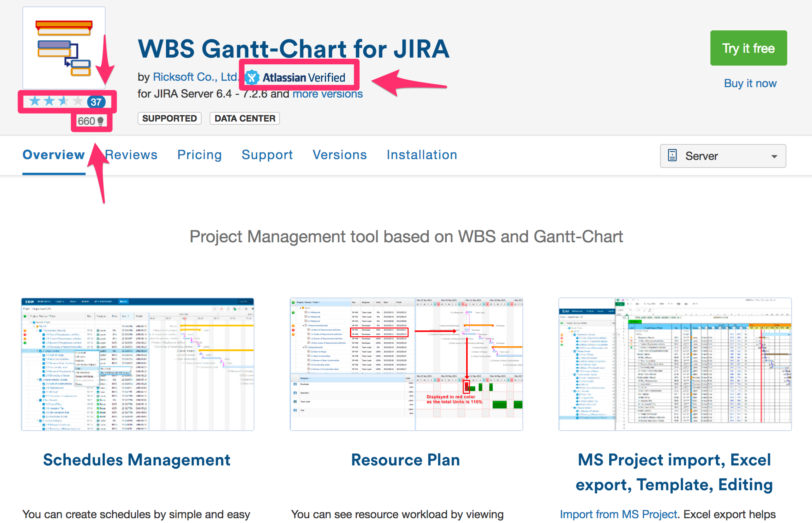Click the WBS Gantt-Chart for JIRA title
Image resolution: width=812 pixels, height=523 pixels.
[x=294, y=49]
